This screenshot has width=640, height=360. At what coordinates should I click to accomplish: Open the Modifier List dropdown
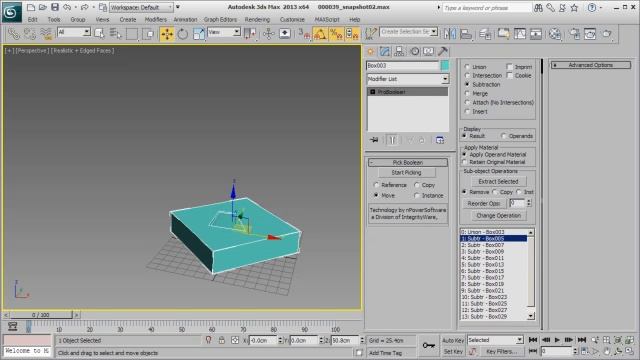[407, 79]
